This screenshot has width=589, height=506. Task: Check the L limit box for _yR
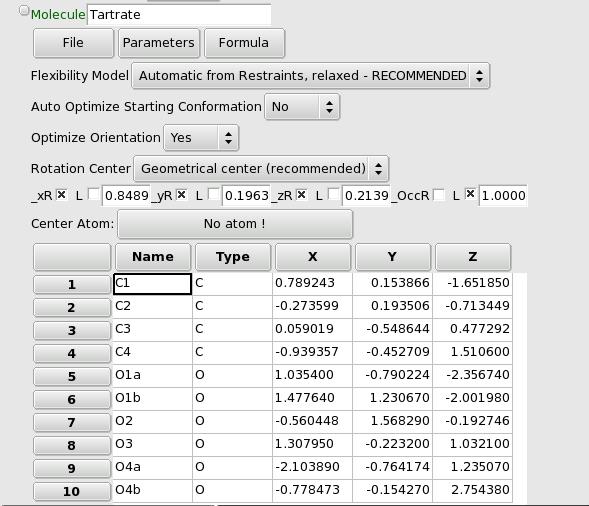click(213, 195)
